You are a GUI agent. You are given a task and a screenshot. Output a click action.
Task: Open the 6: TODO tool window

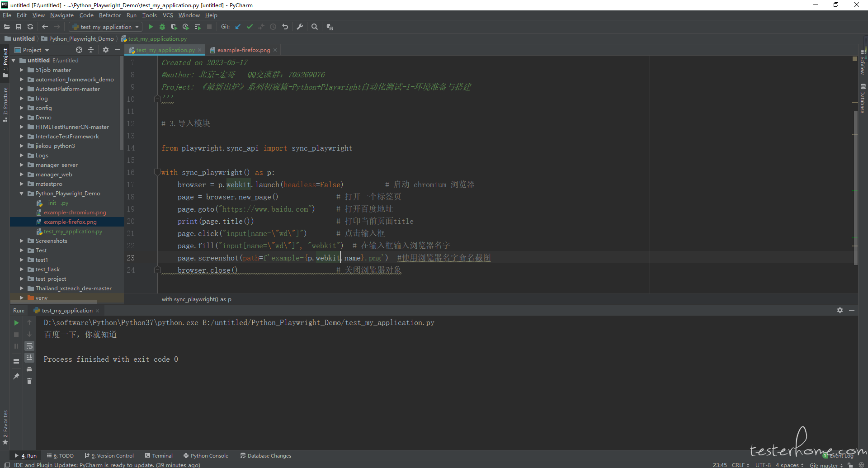(x=60, y=456)
